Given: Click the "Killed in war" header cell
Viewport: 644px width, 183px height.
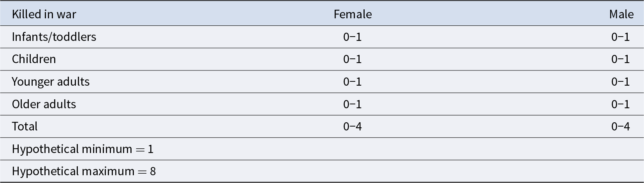Looking at the screenshot, I should (44, 14).
